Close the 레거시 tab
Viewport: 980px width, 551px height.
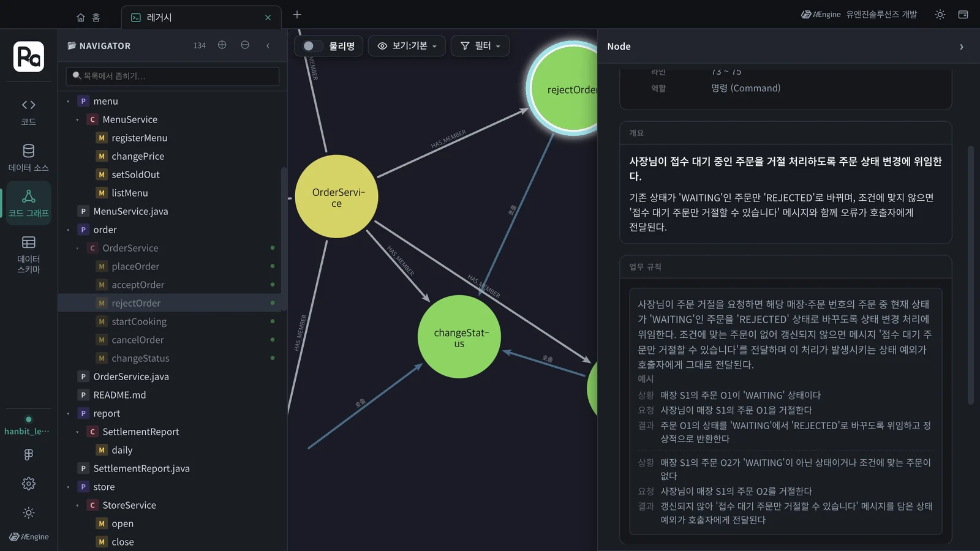point(268,18)
